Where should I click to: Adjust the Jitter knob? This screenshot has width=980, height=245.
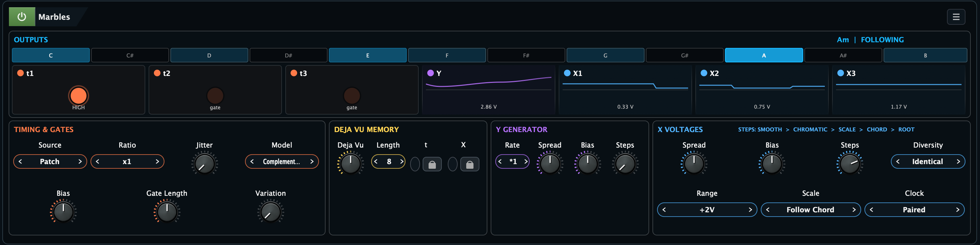pos(204,163)
